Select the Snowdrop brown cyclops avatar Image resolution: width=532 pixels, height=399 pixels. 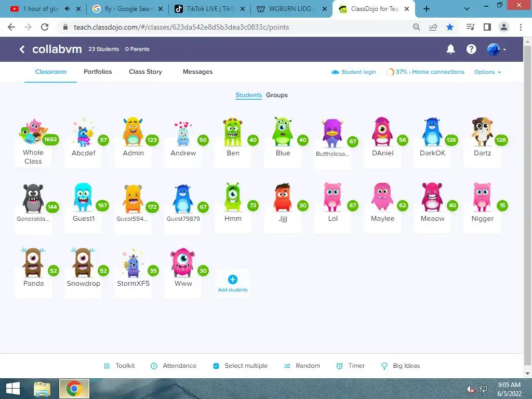coord(83,262)
